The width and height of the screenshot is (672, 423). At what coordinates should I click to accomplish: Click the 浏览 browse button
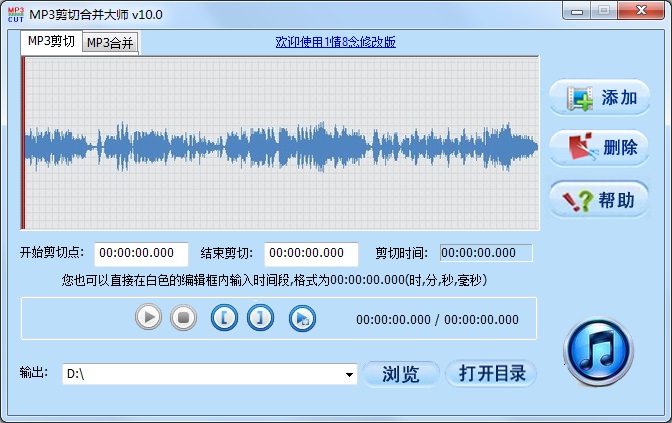point(401,374)
